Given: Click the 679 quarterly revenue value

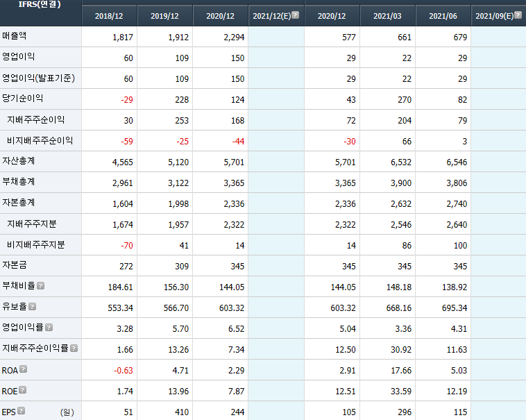Looking at the screenshot, I should (460, 37).
